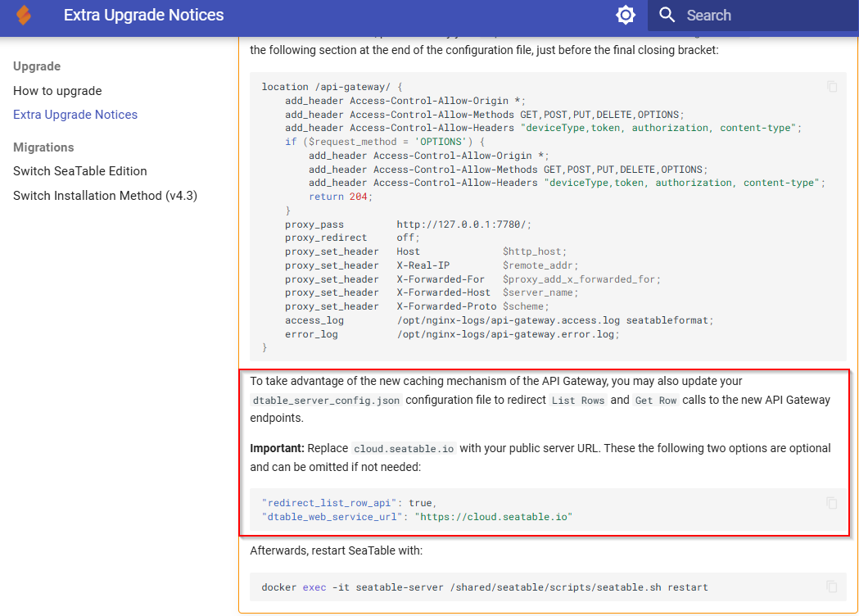Click the X-Real-IP header name

[x=423, y=265]
